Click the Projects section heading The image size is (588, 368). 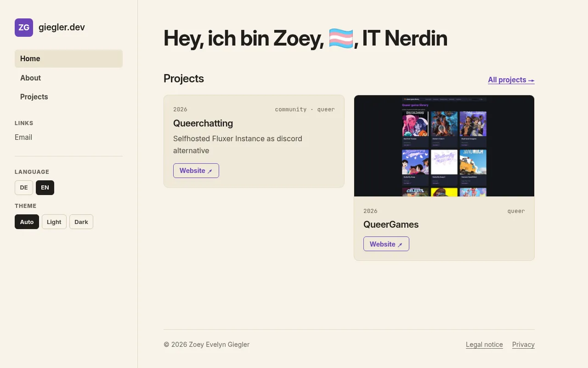(x=184, y=79)
